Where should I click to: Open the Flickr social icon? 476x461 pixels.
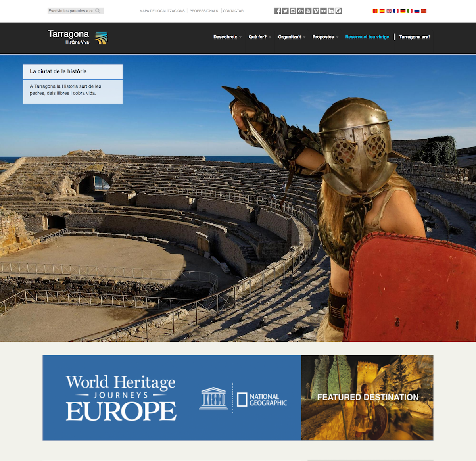(x=323, y=11)
